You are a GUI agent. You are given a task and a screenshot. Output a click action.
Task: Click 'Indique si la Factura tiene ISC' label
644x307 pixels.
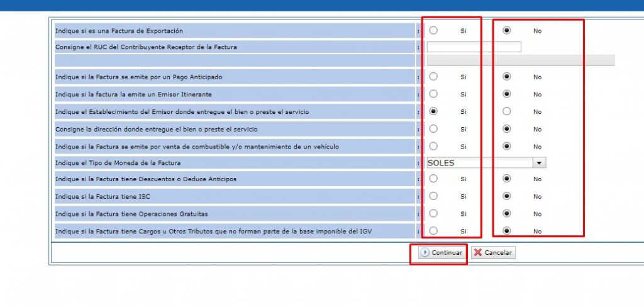pos(103,197)
